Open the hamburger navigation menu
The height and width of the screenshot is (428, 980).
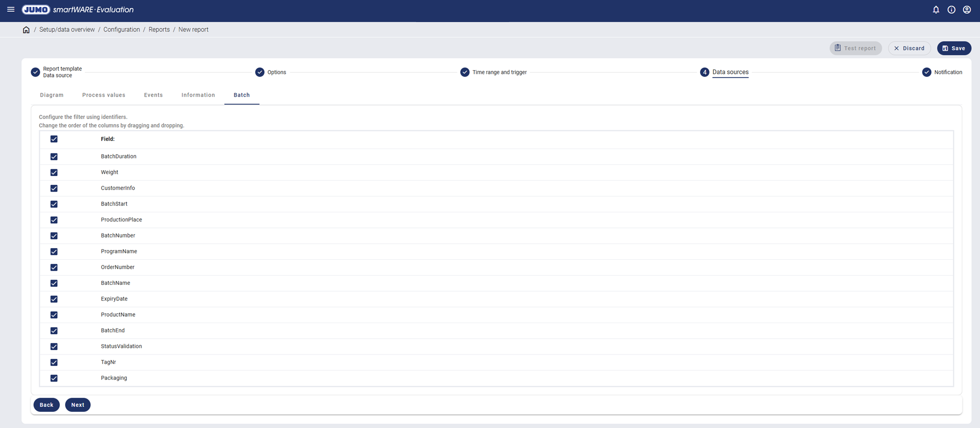11,9
